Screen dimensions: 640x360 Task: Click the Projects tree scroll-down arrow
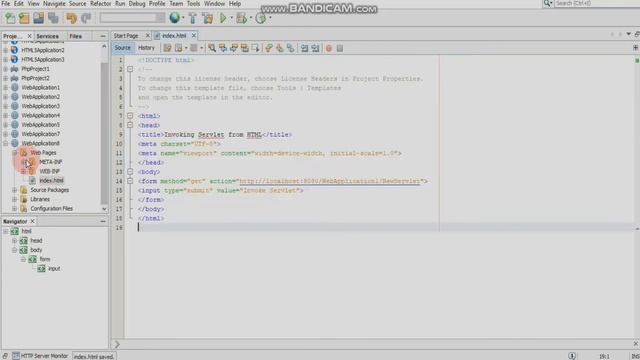click(104, 209)
